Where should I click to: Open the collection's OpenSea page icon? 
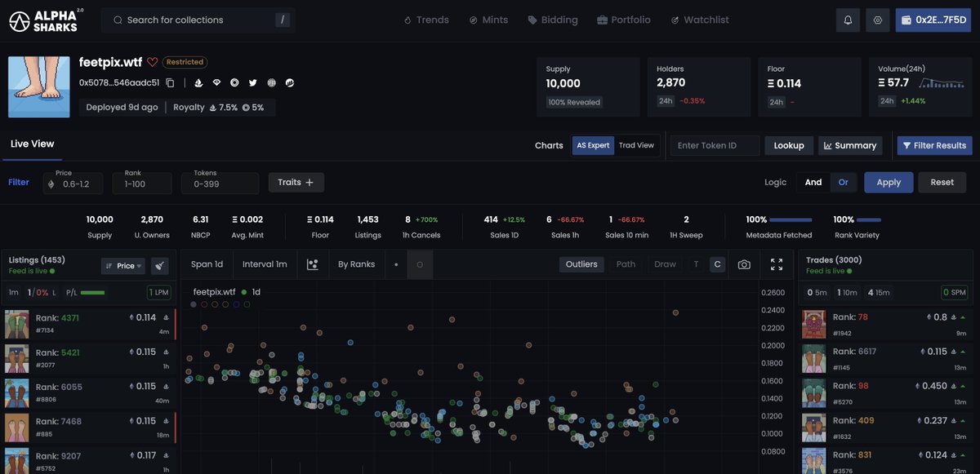(198, 82)
